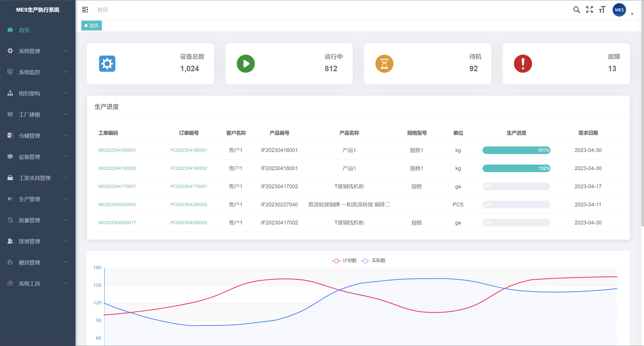Expand the 设备管理 menu chevron
The width and height of the screenshot is (644, 346).
(66, 157)
